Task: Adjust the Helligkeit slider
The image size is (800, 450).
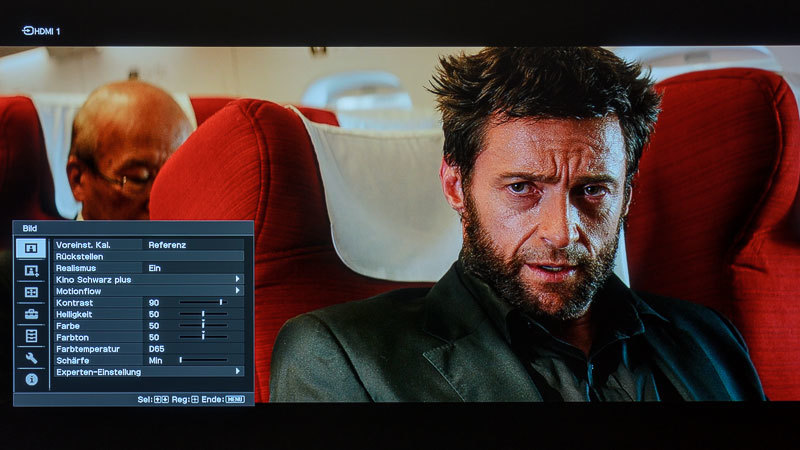Action: coord(203,314)
